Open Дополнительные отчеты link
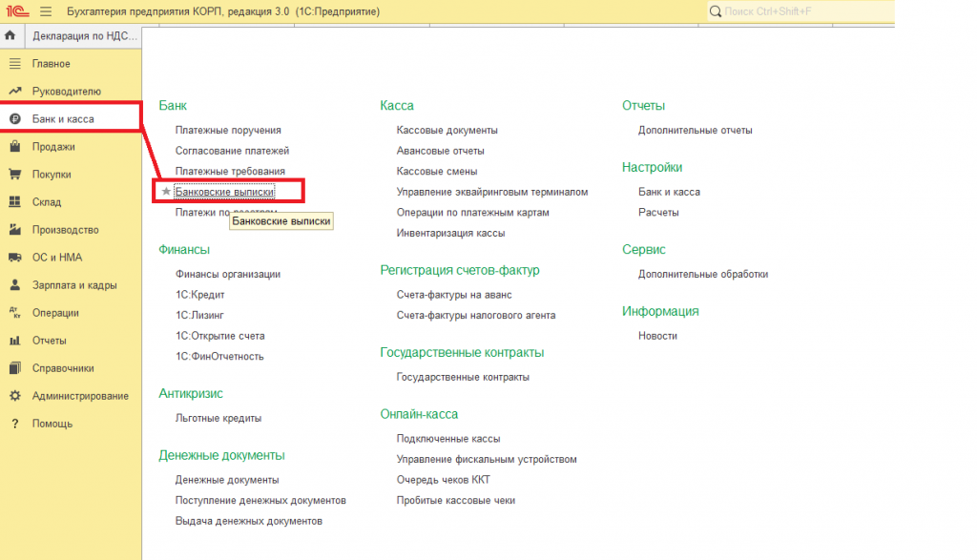 [695, 130]
